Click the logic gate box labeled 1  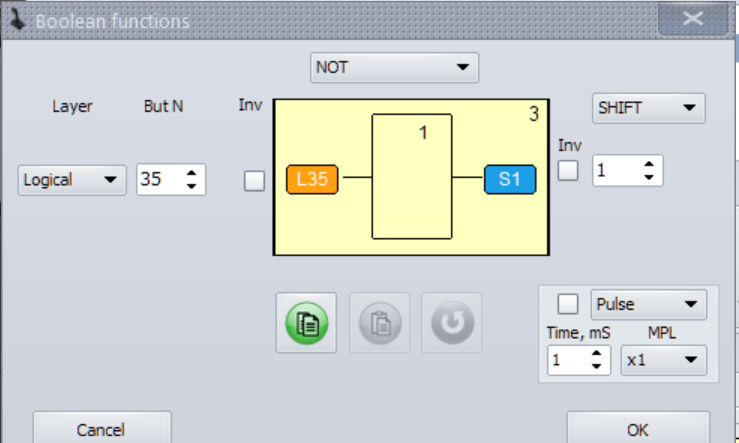[x=412, y=177]
